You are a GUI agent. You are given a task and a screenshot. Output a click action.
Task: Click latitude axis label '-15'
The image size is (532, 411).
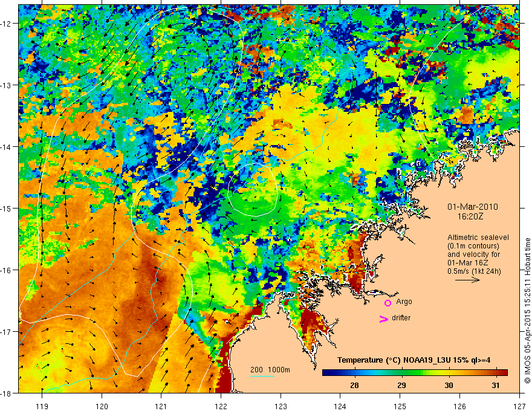(7, 209)
